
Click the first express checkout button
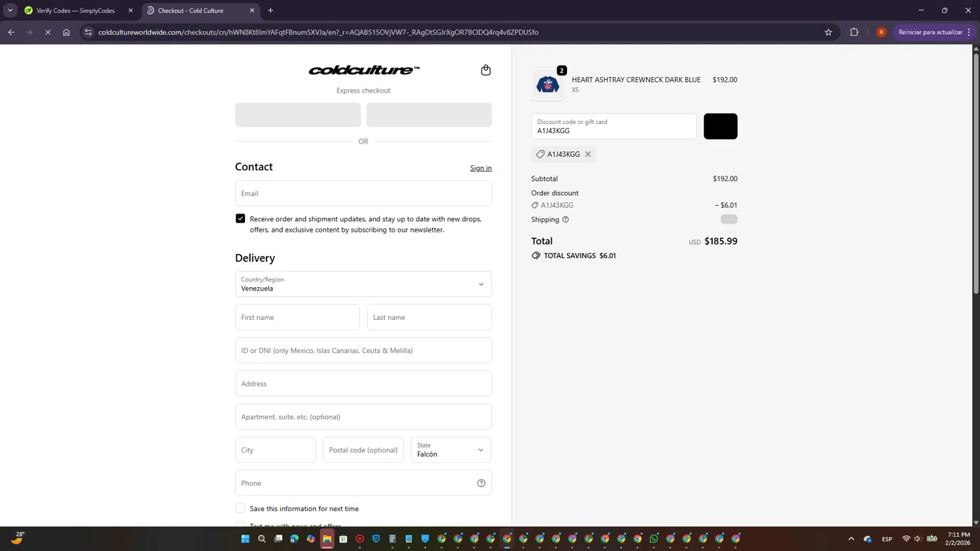(298, 115)
